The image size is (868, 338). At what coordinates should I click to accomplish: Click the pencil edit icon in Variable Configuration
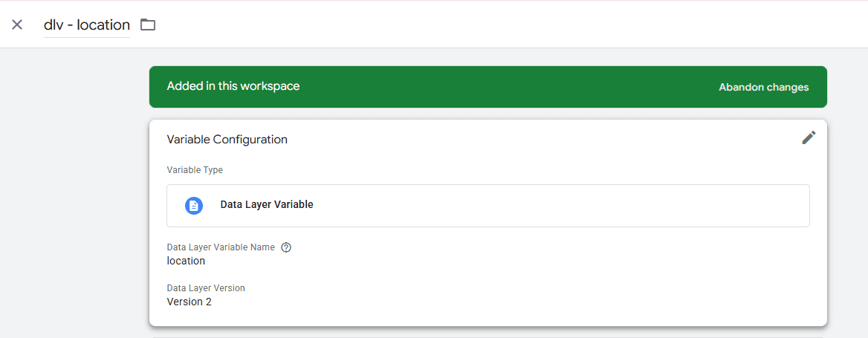809,137
